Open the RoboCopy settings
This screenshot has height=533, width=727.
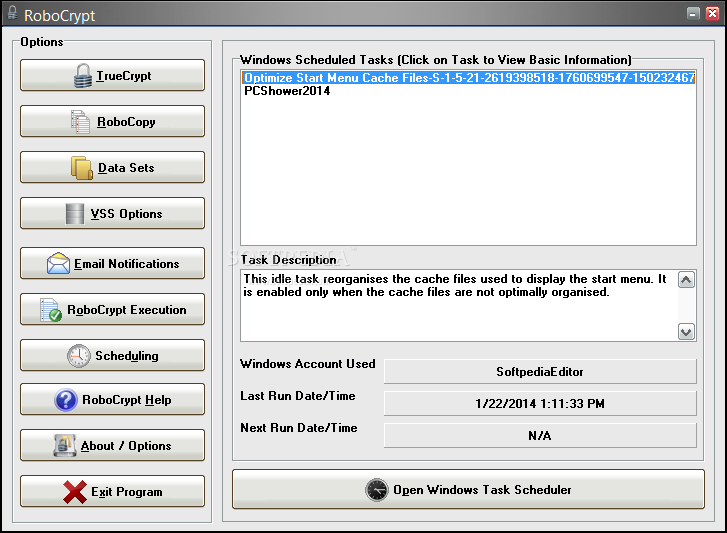tap(112, 121)
